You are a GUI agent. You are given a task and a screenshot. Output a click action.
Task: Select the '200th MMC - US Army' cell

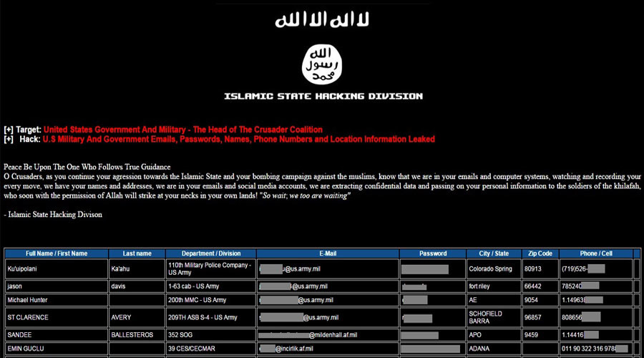(x=211, y=300)
